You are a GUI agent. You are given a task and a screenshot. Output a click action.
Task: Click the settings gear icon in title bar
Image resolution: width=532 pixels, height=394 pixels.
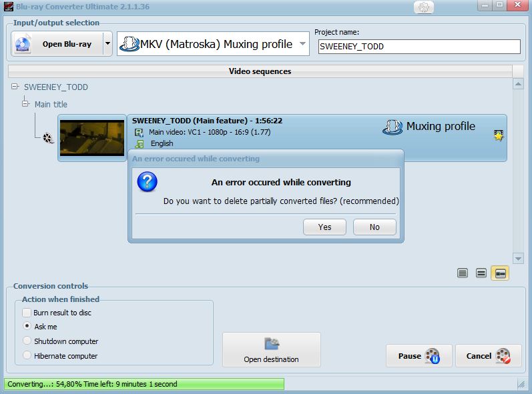tap(424, 7)
